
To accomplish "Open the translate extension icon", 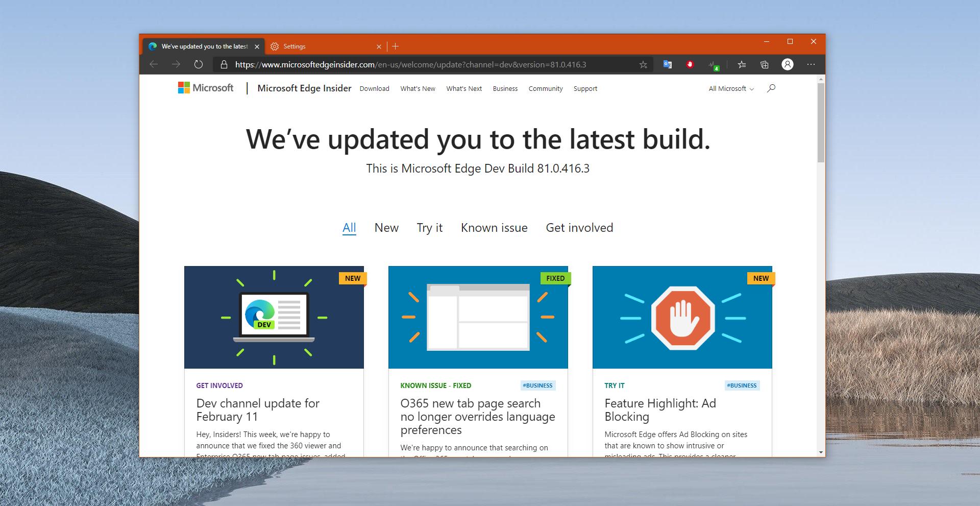I will (667, 64).
